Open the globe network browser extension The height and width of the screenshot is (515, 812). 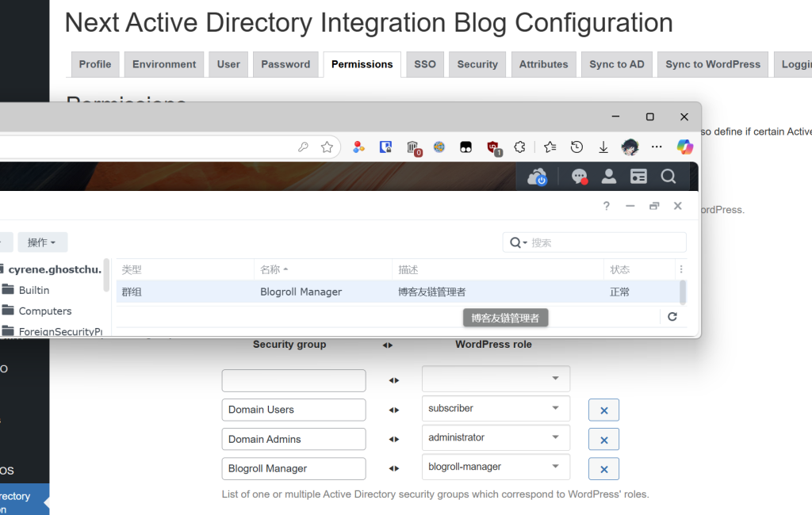(439, 147)
